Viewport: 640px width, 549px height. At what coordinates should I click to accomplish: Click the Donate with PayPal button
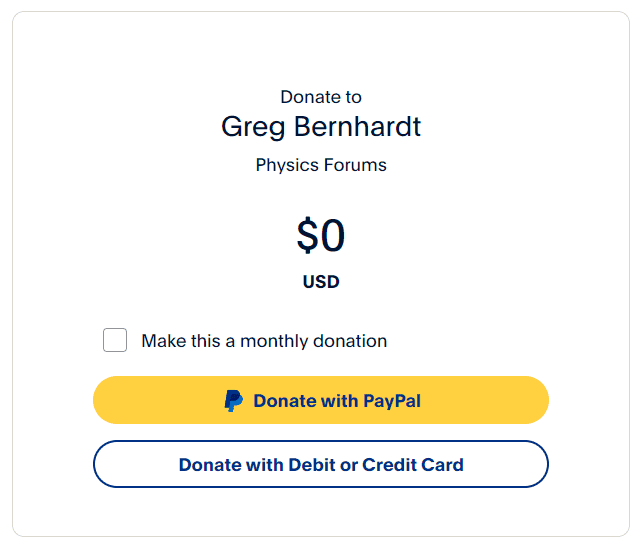coord(321,400)
